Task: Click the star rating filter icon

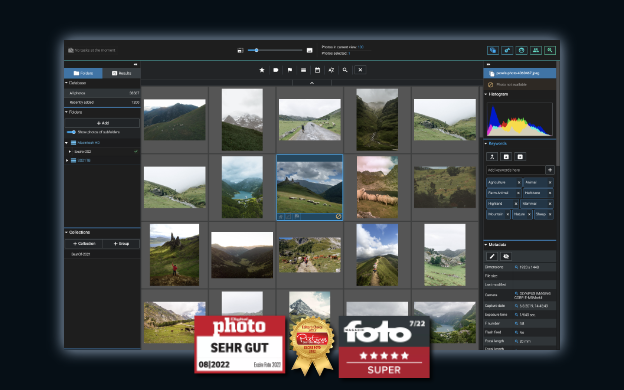Action: pos(262,70)
